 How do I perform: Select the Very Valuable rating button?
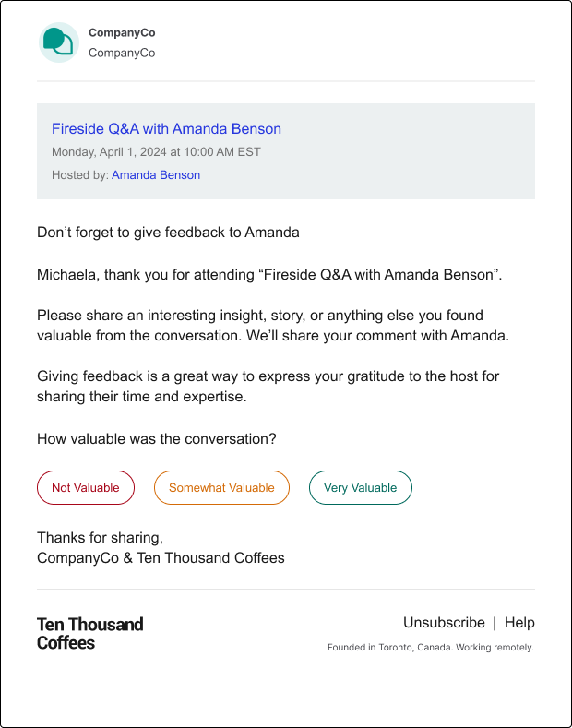[x=361, y=487]
